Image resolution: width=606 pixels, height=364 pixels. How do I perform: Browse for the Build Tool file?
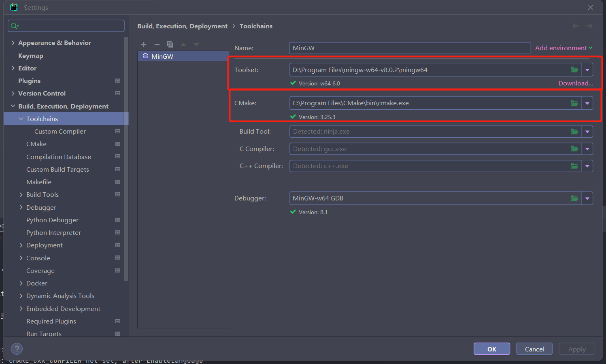(x=574, y=132)
